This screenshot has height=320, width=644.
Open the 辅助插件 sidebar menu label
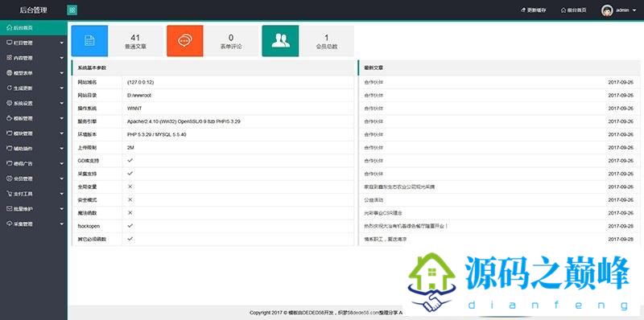tap(23, 149)
